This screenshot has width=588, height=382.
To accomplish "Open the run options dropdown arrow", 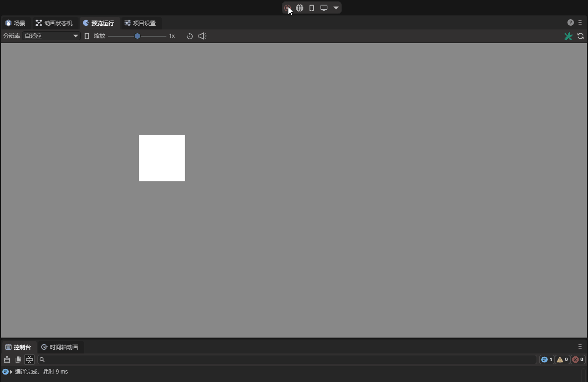I will pyautogui.click(x=336, y=8).
